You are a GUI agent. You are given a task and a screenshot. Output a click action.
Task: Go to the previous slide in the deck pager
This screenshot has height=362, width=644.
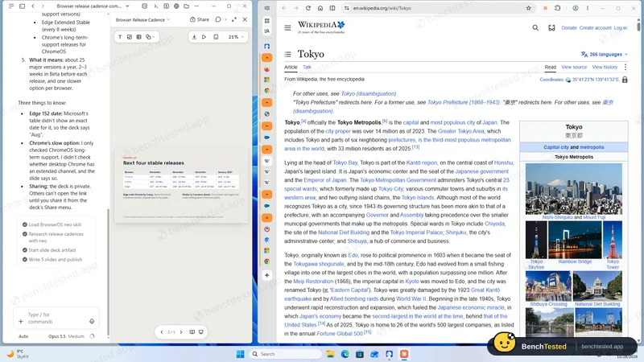pos(162,332)
